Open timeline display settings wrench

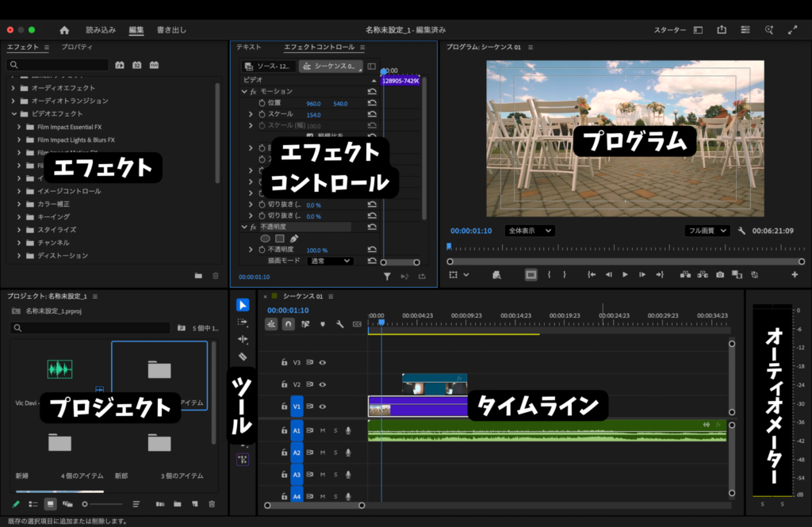click(339, 324)
